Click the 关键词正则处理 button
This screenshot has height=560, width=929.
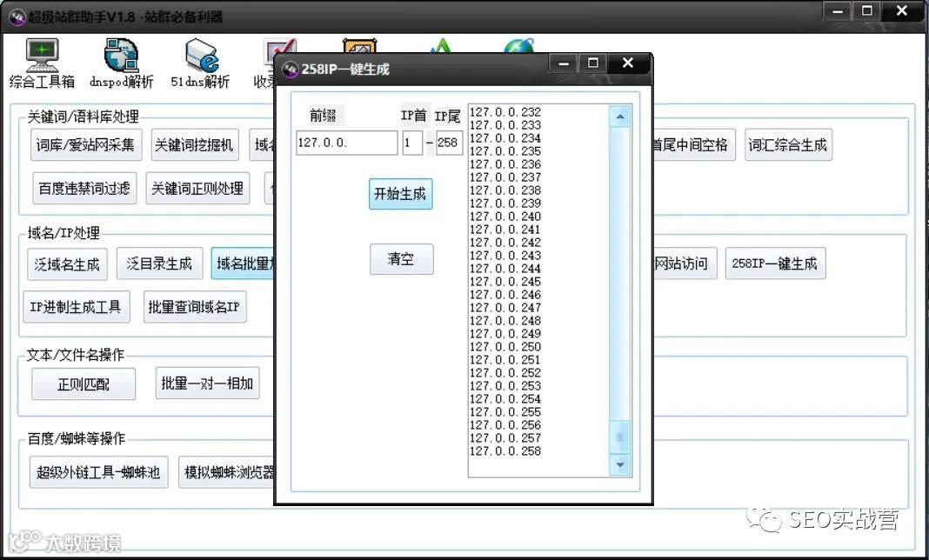pos(197,189)
